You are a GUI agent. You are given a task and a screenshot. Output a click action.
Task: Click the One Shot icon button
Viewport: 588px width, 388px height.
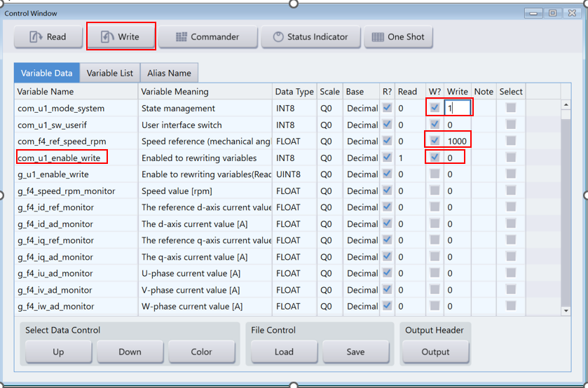click(398, 37)
